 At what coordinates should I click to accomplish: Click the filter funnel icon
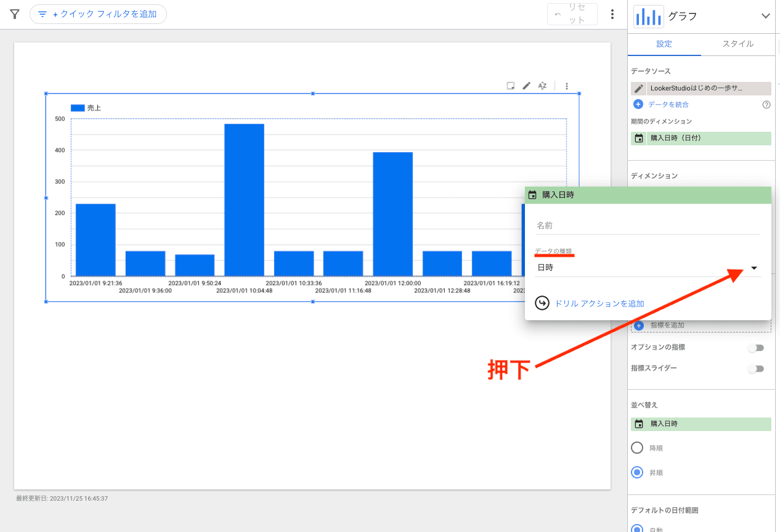[15, 14]
